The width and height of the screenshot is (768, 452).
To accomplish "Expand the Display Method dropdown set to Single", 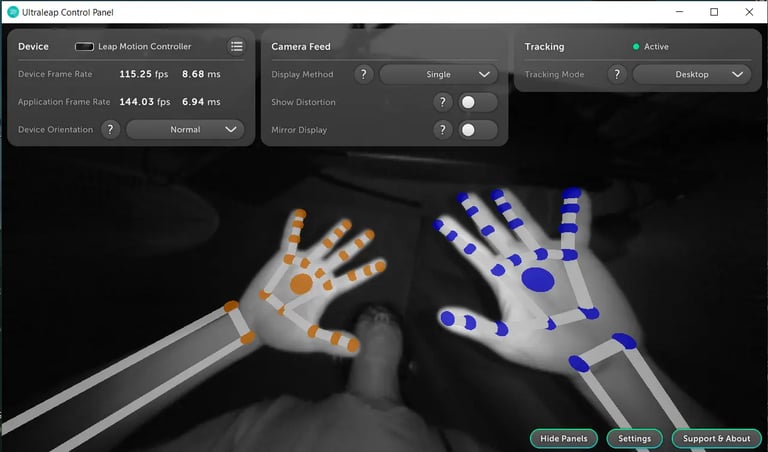I will (x=438, y=74).
